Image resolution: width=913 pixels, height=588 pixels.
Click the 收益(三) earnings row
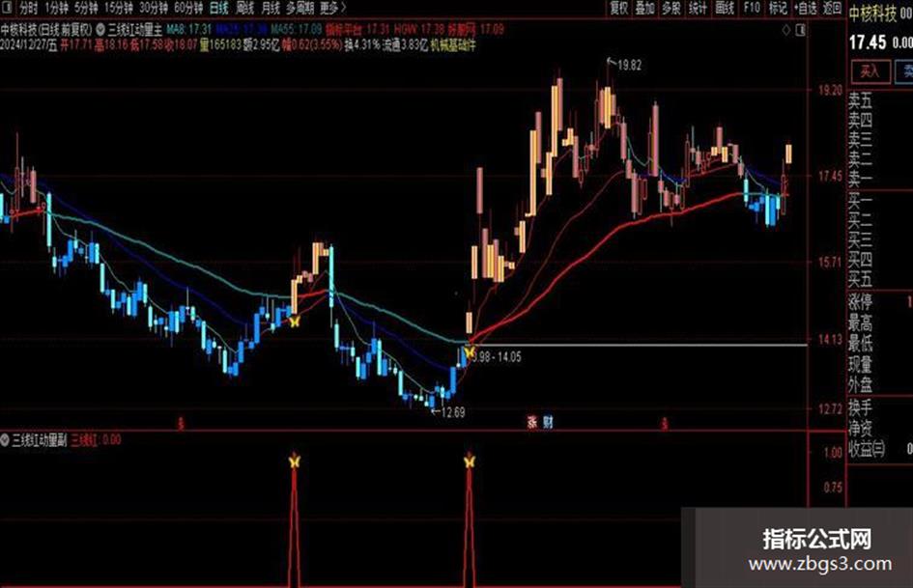(x=880, y=448)
